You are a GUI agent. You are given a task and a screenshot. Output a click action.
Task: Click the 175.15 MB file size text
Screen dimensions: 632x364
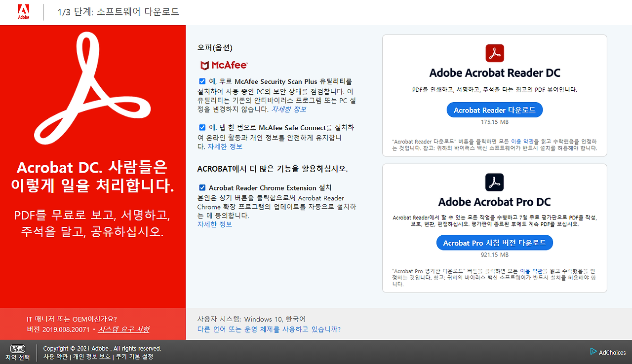tap(494, 122)
